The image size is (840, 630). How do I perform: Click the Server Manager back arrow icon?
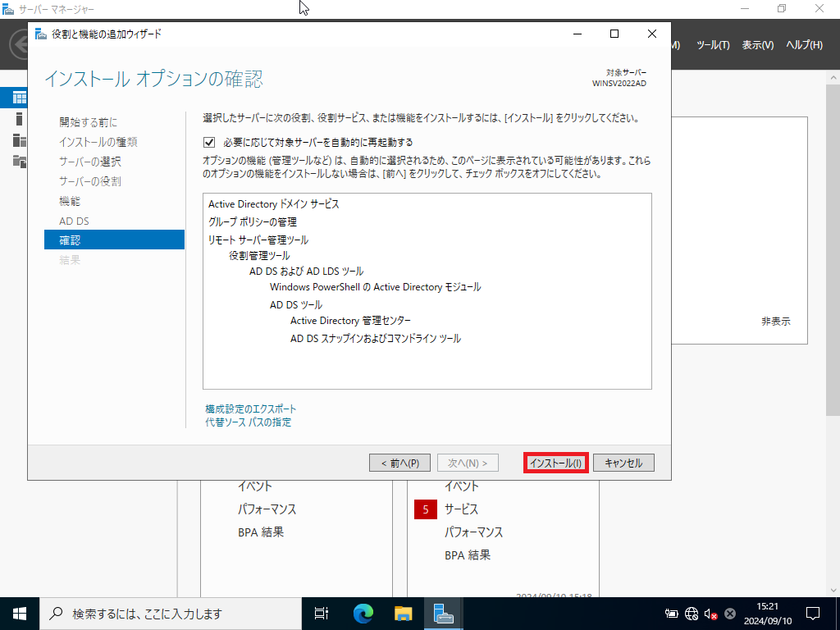point(20,45)
